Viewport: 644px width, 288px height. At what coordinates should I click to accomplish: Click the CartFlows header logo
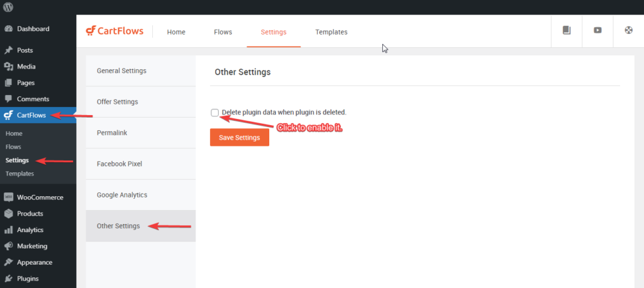click(x=114, y=31)
